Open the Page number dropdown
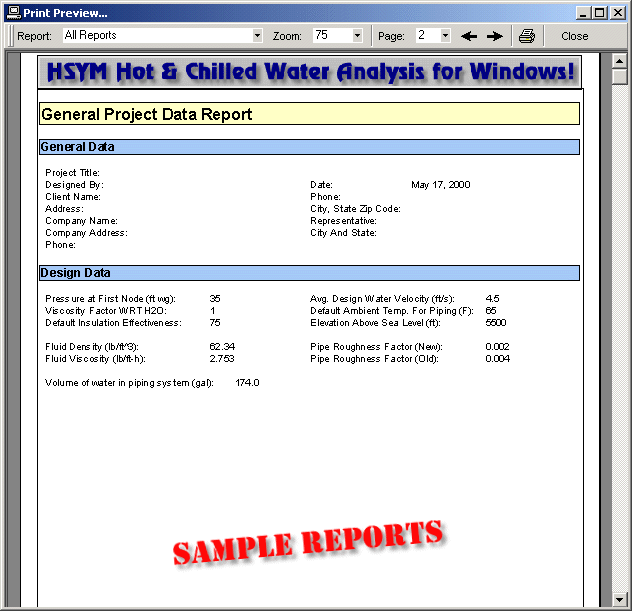This screenshot has height=611, width=632. tap(445, 36)
